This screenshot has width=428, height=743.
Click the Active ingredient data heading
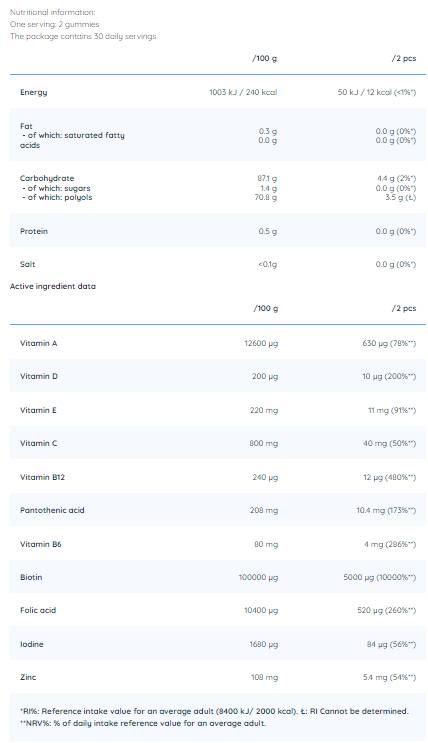(53, 286)
